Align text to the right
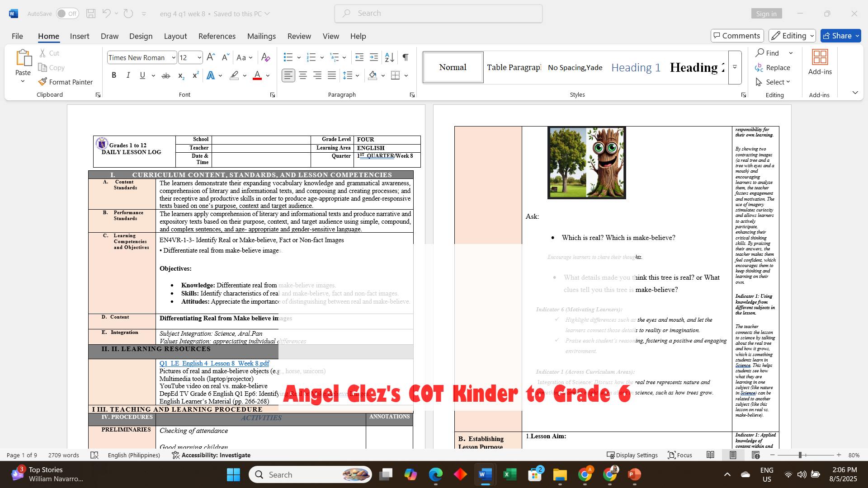 click(x=317, y=75)
